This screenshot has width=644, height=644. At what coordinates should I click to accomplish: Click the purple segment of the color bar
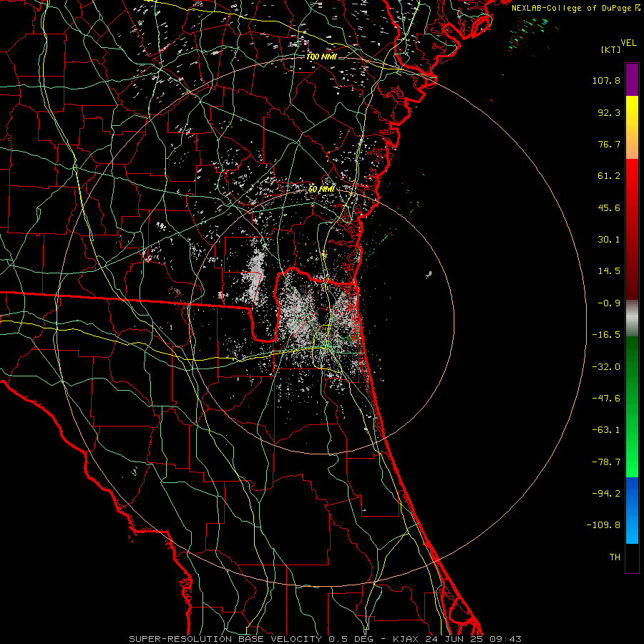click(632, 79)
